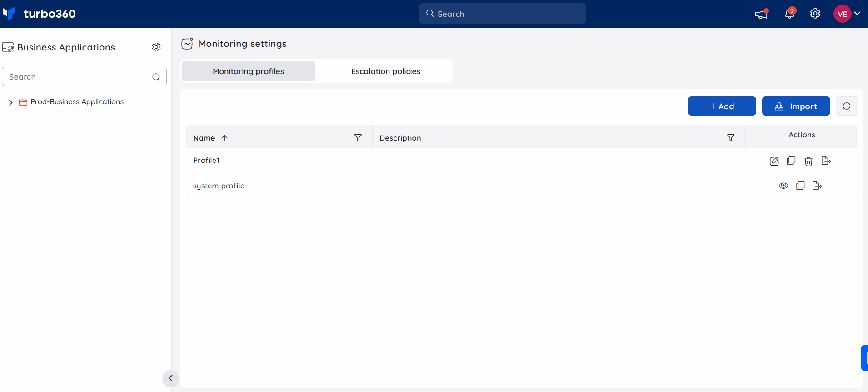This screenshot has height=392, width=868.
Task: Click the Monitoring settings title icon
Action: 187,43
